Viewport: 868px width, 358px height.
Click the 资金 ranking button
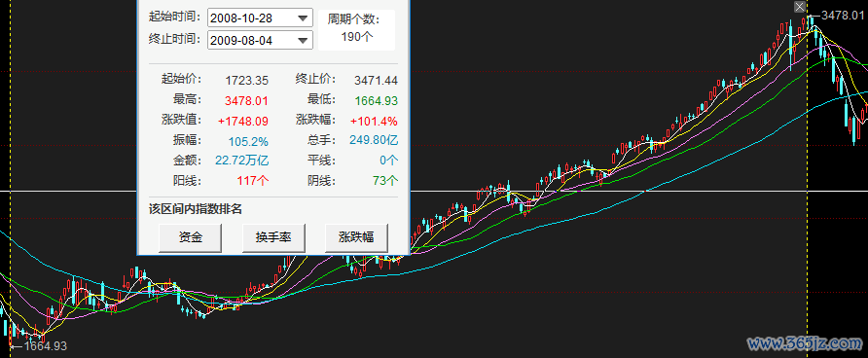pyautogui.click(x=191, y=238)
